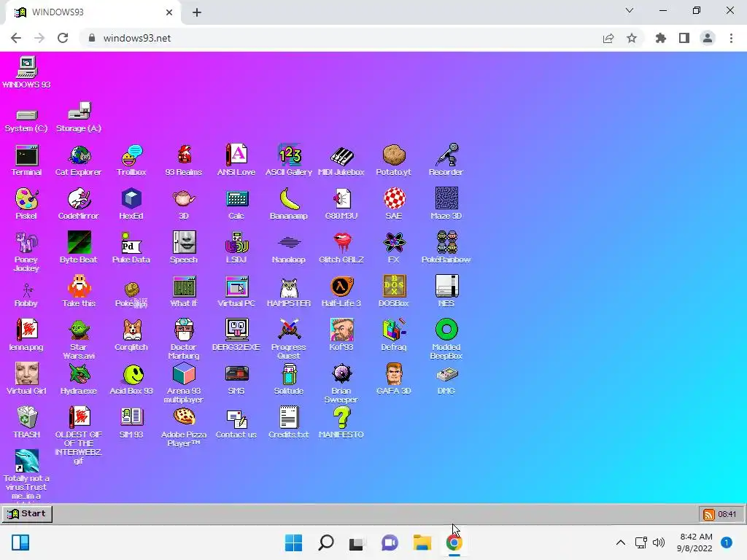Select the WINDOWS93 browser tab
This screenshot has width=747, height=560.
(x=93, y=12)
